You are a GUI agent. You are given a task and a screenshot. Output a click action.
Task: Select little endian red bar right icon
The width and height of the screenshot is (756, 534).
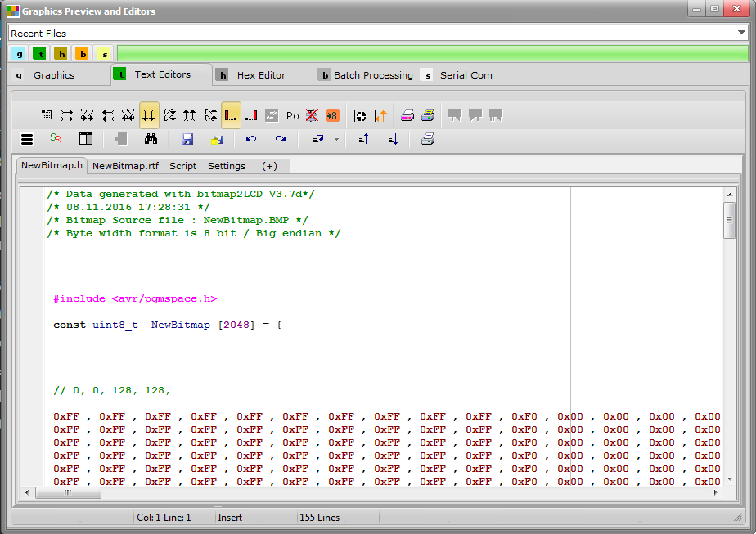point(251,115)
